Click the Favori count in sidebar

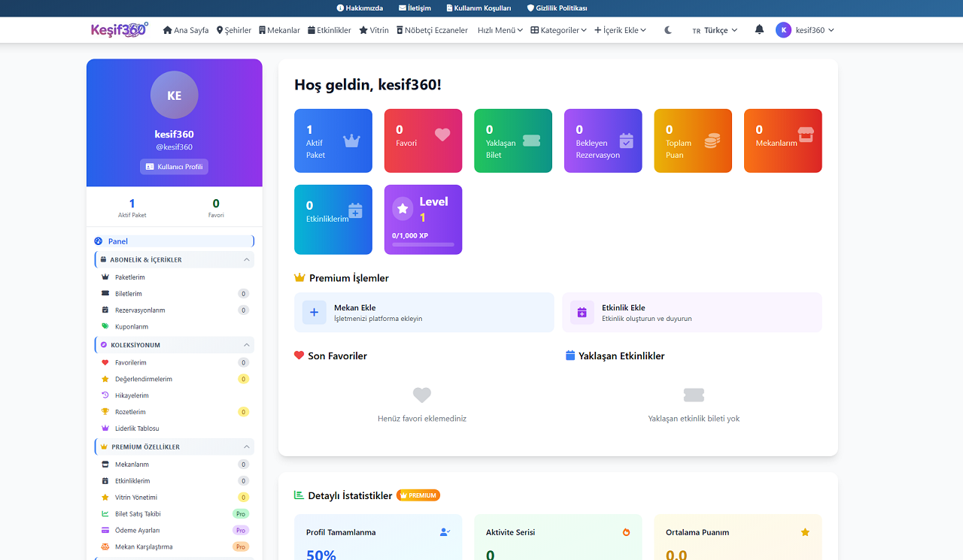216,203
